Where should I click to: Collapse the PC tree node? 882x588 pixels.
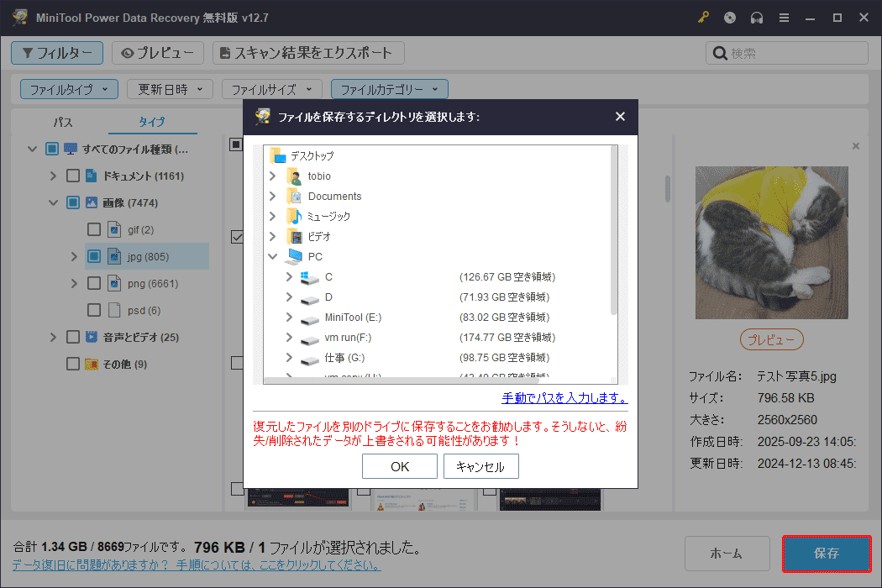[x=271, y=256]
